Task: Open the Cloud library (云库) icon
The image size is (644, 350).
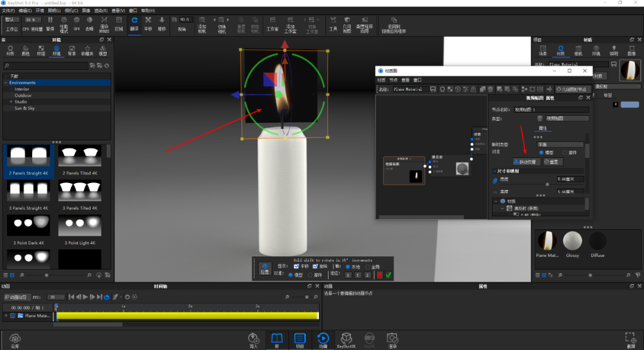Action: point(15,340)
